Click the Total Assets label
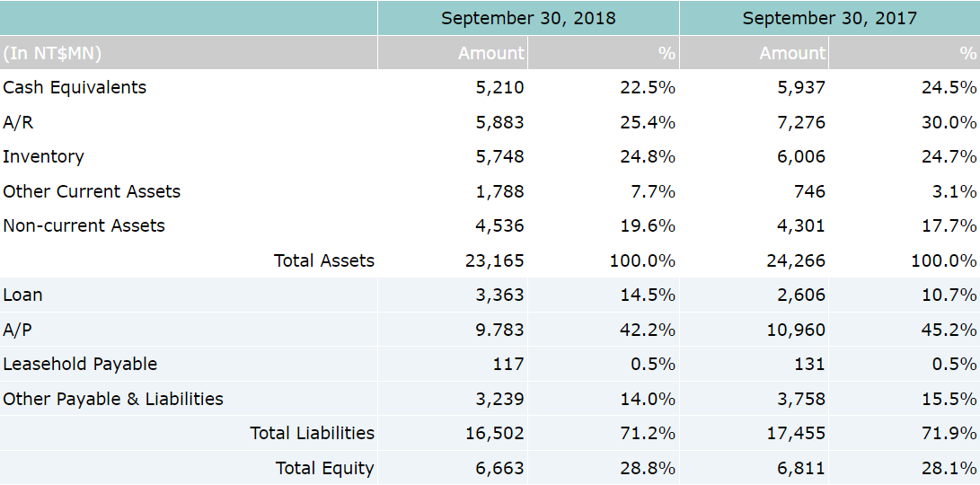The height and width of the screenshot is (485, 980). pos(323,260)
